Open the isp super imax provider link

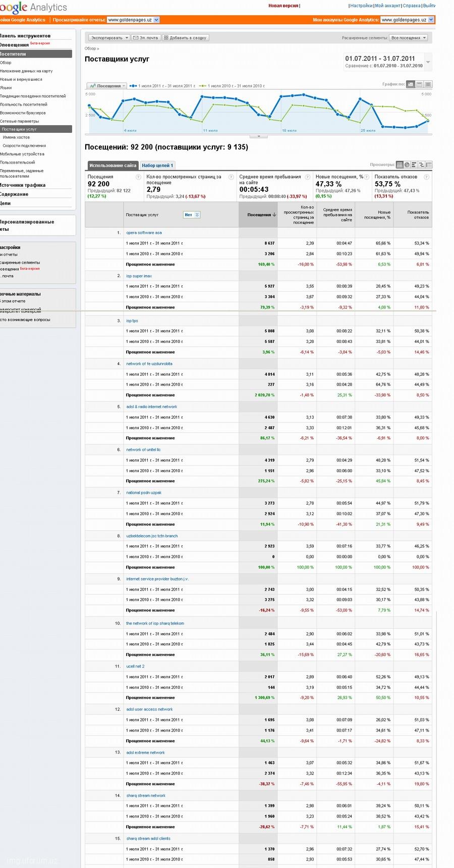point(139,276)
